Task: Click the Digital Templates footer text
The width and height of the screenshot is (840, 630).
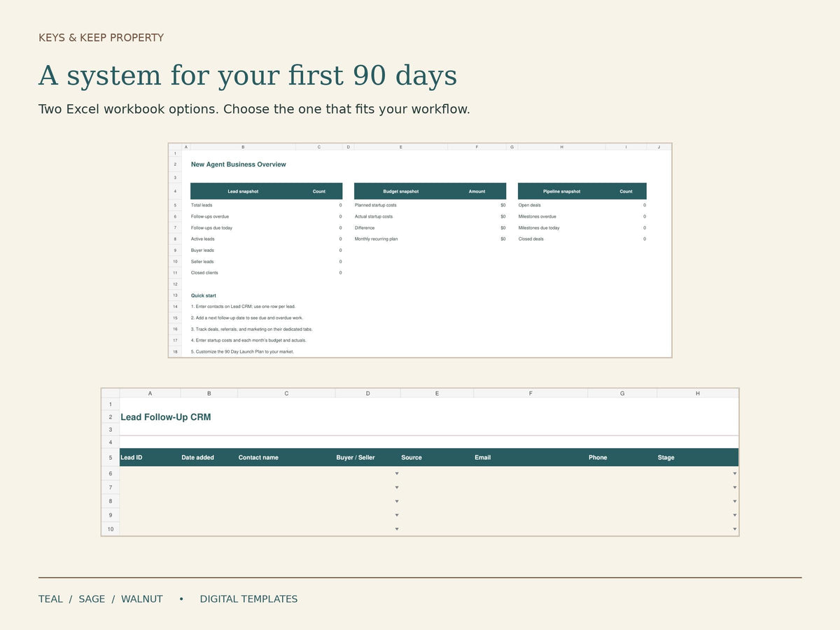Action: (x=248, y=599)
